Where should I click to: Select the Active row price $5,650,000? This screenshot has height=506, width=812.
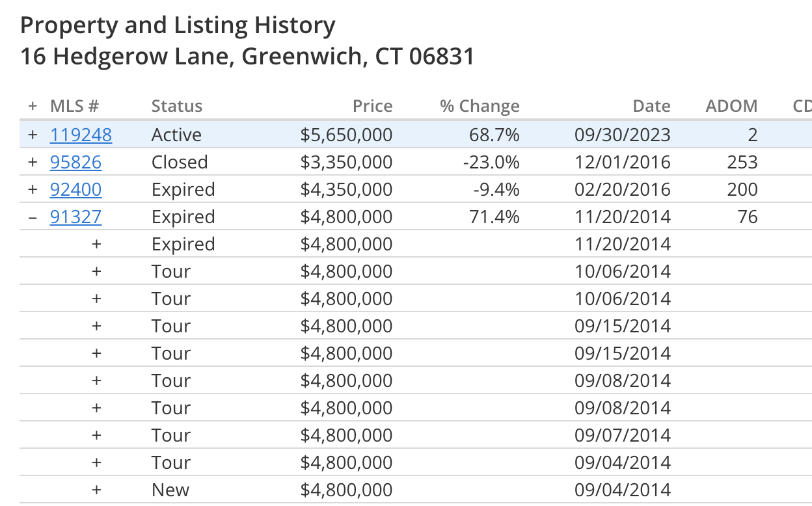pos(346,135)
